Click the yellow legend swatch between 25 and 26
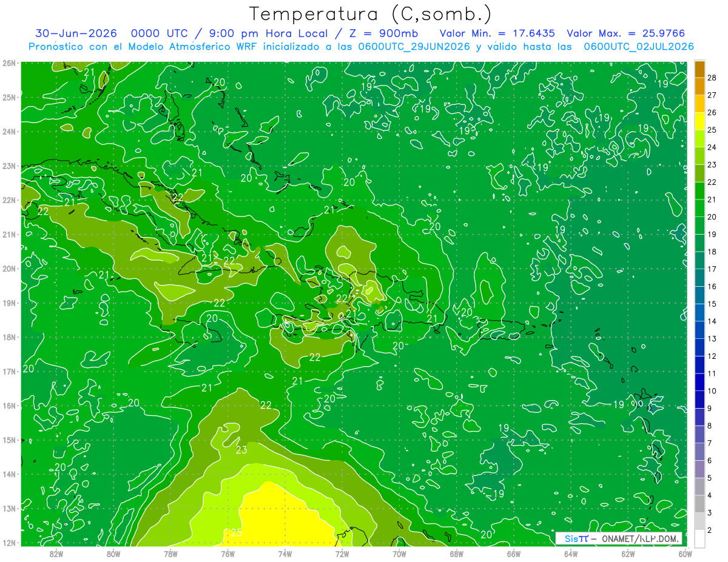 [699, 121]
